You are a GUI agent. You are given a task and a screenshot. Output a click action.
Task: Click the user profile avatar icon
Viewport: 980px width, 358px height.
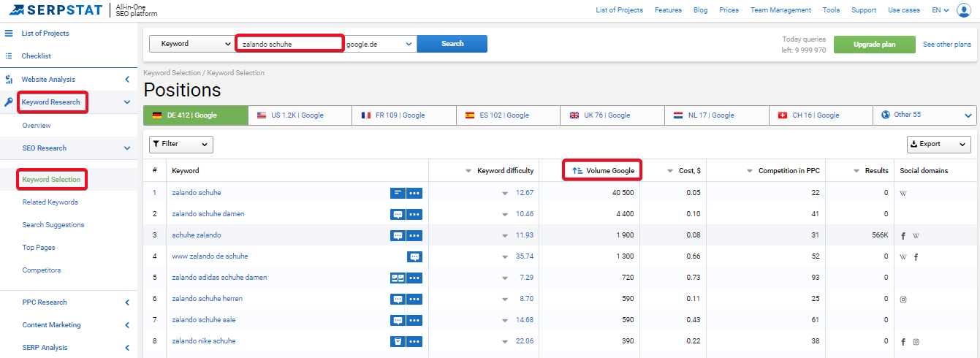click(x=964, y=10)
